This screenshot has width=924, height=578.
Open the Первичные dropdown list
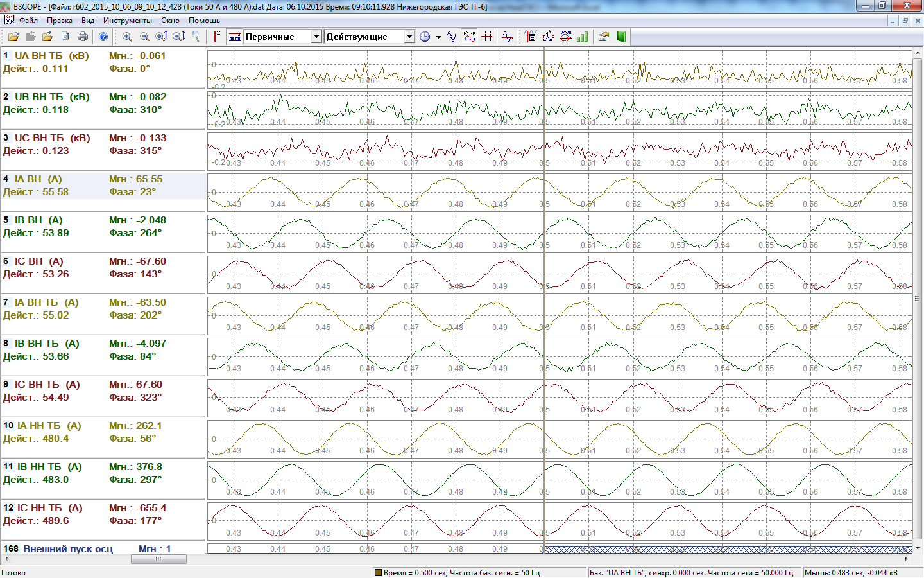click(316, 37)
